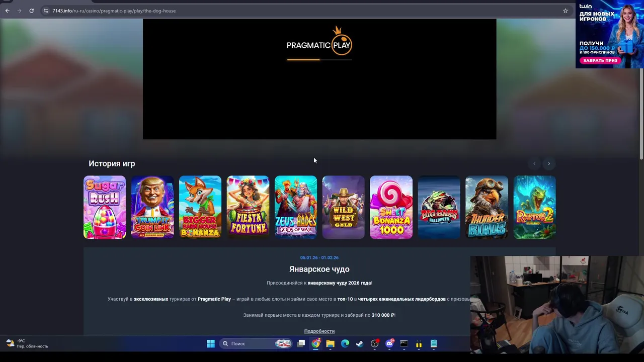Open the weather widget showing -9°C
The height and width of the screenshot is (362, 644).
coord(28,343)
